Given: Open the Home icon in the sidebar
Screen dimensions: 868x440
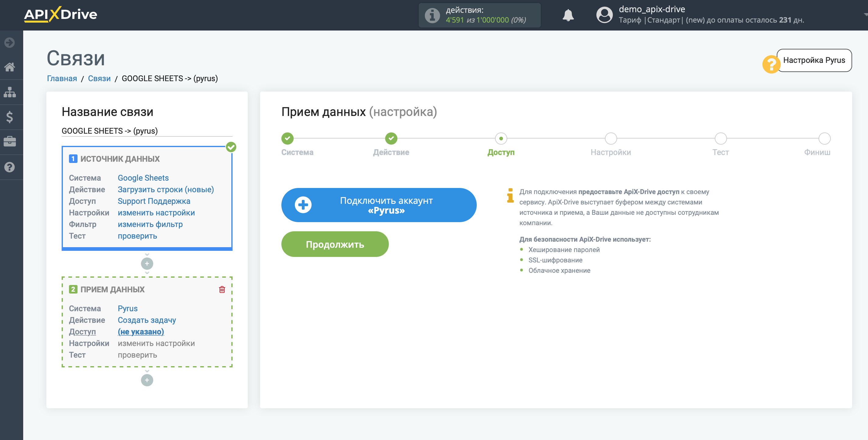Looking at the screenshot, I should click(x=9, y=67).
